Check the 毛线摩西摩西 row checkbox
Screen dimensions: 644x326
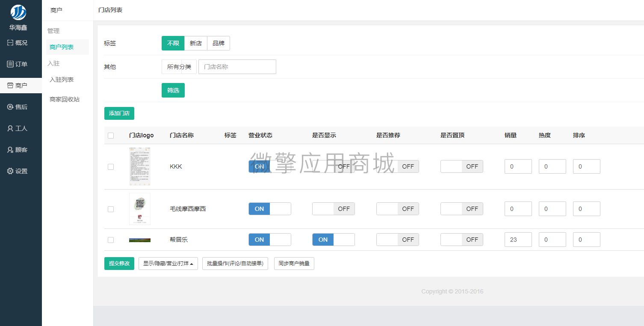111,209
